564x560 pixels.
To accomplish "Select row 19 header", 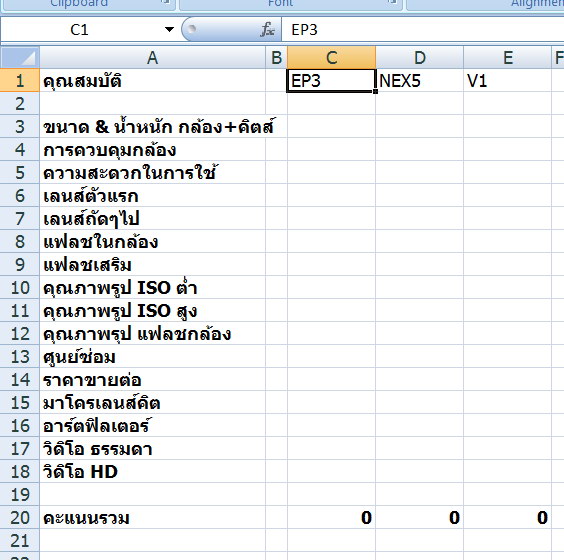I will point(19,495).
